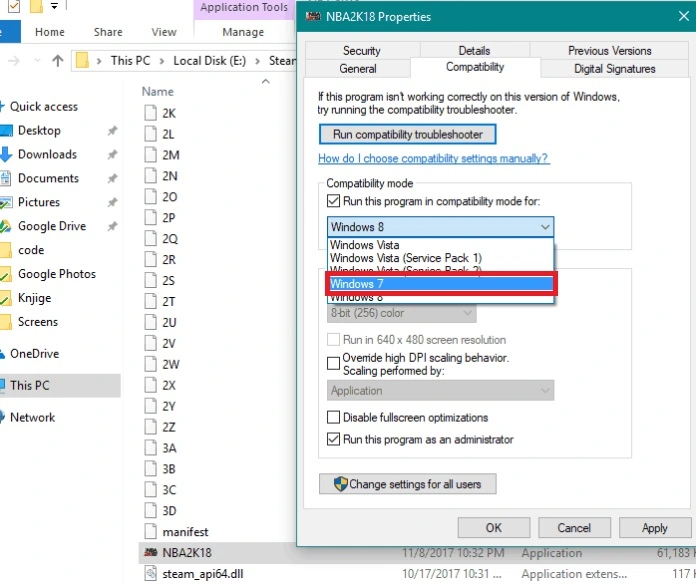Open the Share ribbon tab
This screenshot has height=585, width=696.
(x=108, y=32)
